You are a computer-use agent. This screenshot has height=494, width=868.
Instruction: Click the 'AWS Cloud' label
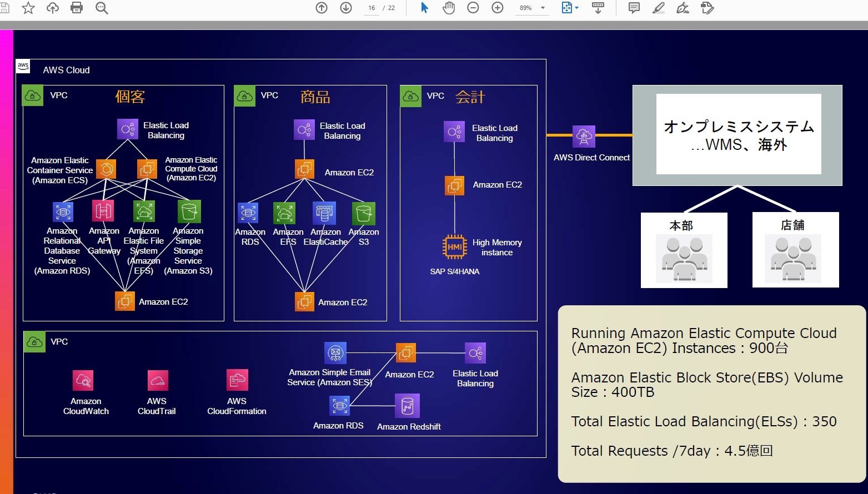pyautogui.click(x=66, y=70)
